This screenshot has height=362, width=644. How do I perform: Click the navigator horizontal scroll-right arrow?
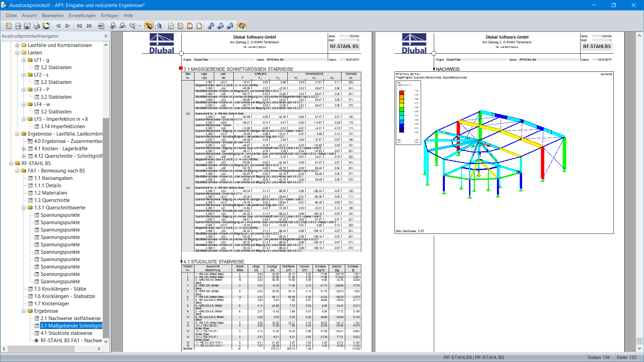pyautogui.click(x=99, y=349)
